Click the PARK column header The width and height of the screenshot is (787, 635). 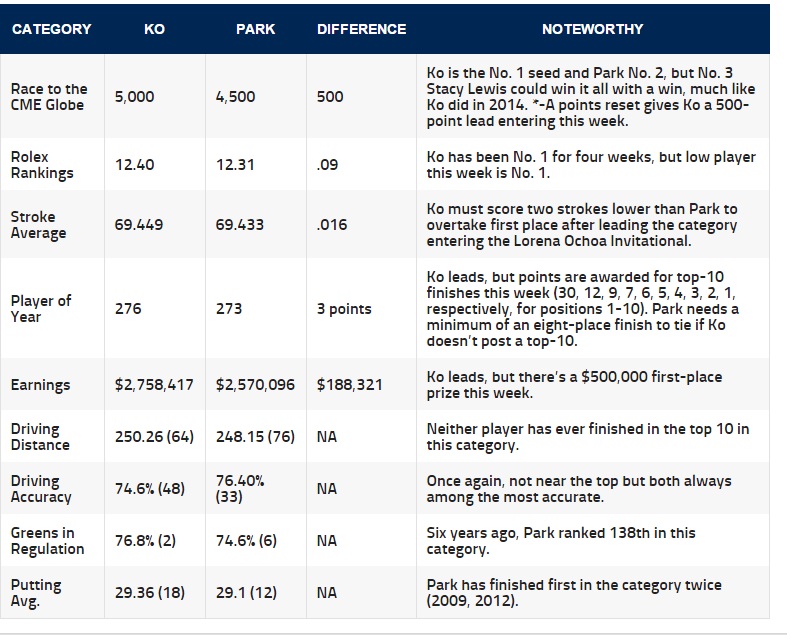coord(255,29)
